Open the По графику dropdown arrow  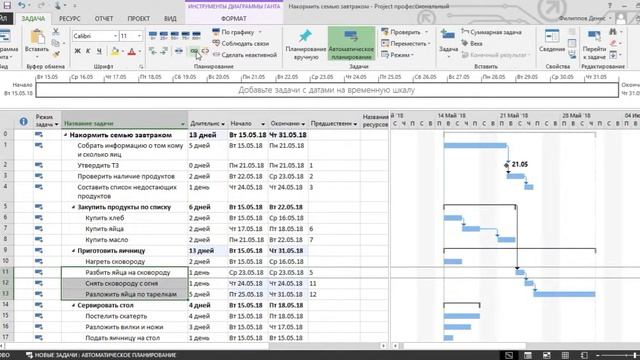260,32
